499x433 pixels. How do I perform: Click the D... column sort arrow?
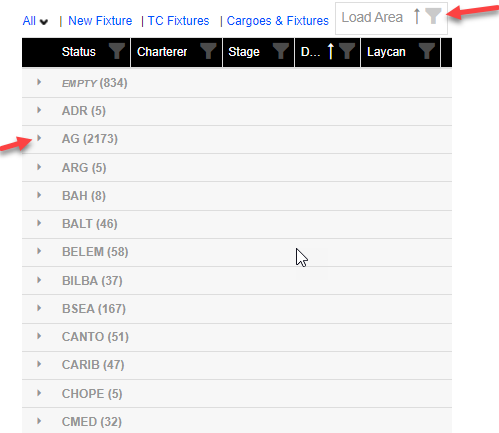point(330,51)
